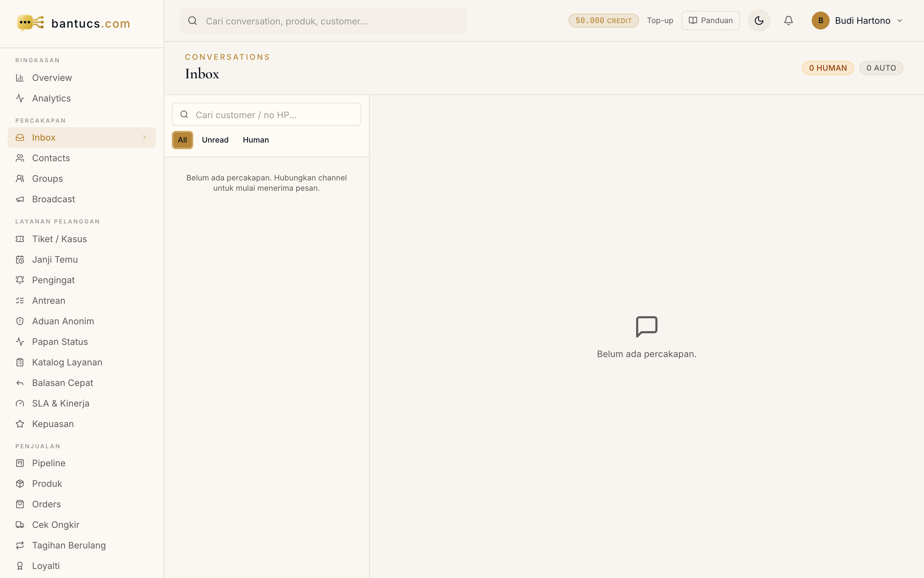Select the All conversations tab

[183, 140]
